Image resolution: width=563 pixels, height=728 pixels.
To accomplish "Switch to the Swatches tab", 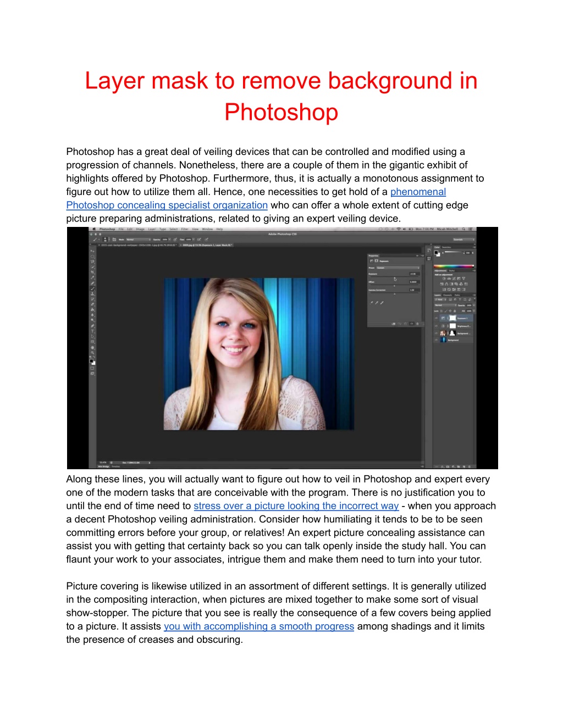I will pos(447,247).
